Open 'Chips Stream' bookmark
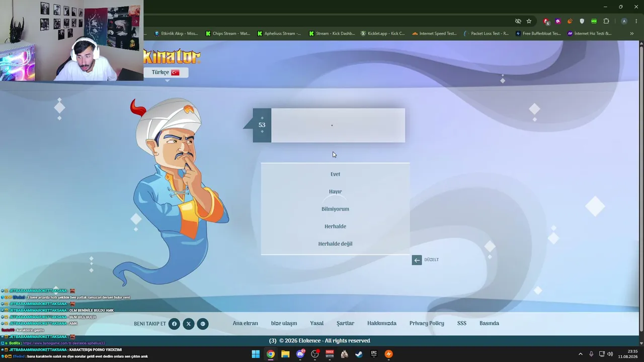 [x=228, y=34]
